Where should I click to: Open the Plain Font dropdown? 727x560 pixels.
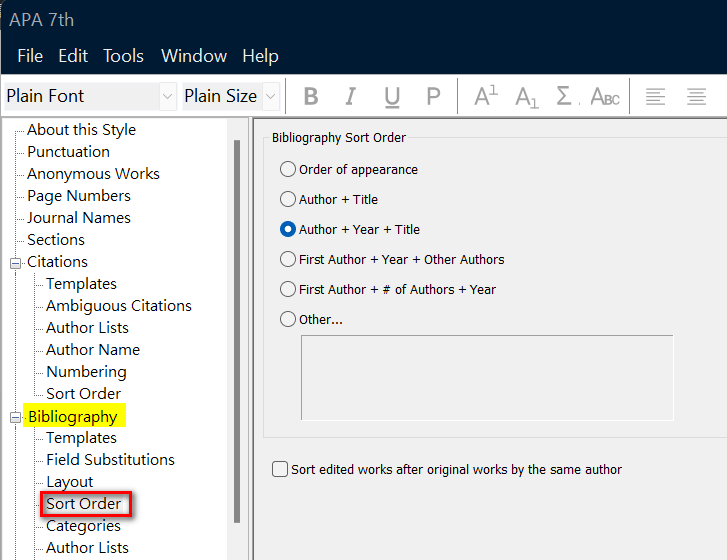coord(167,96)
